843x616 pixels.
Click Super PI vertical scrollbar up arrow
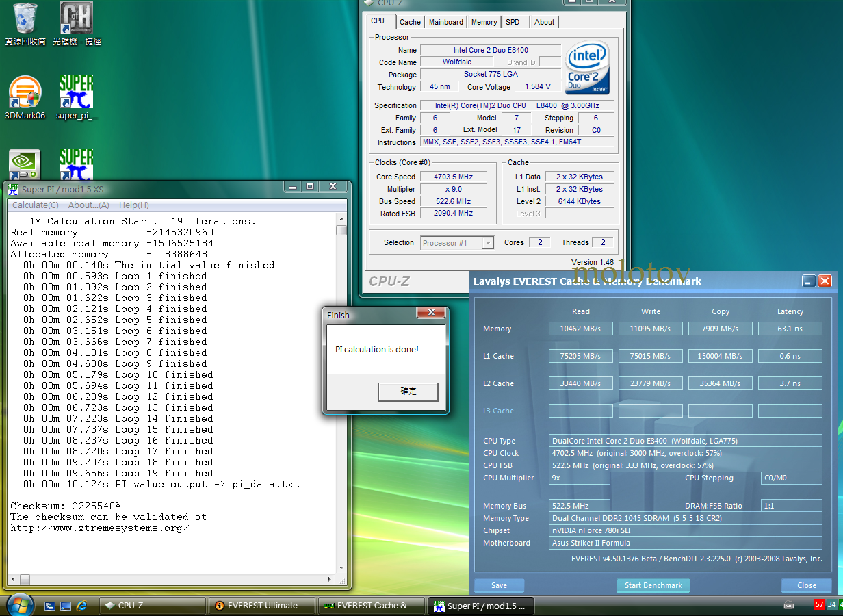click(341, 220)
